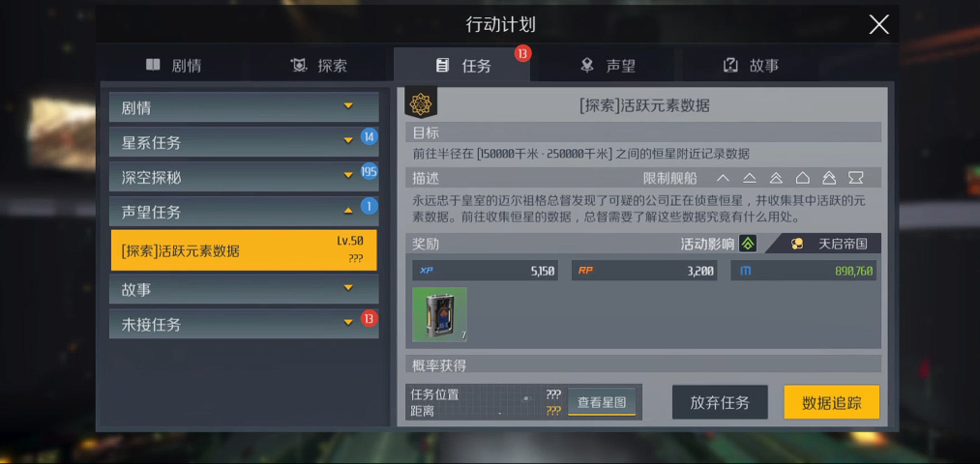Click the hollow triangle ship class icon
This screenshot has width=980, height=464.
[750, 178]
